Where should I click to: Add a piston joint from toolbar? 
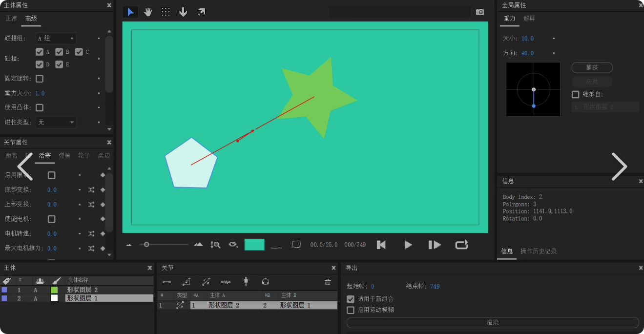(x=206, y=282)
